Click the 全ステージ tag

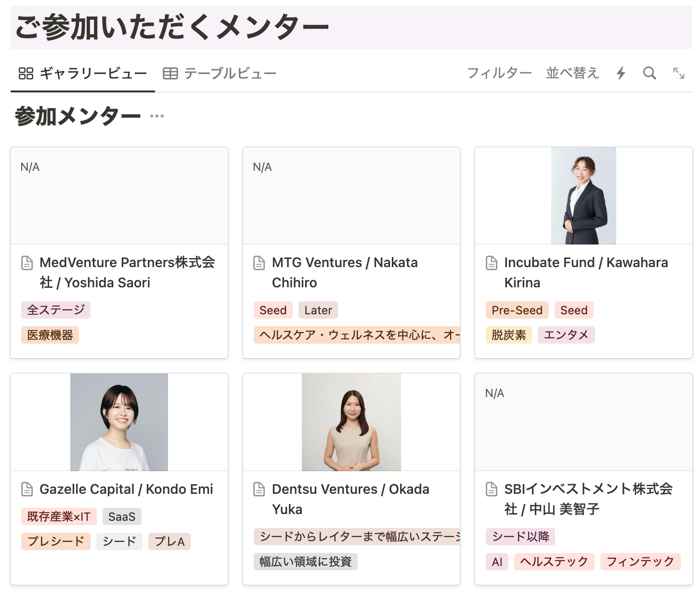56,310
